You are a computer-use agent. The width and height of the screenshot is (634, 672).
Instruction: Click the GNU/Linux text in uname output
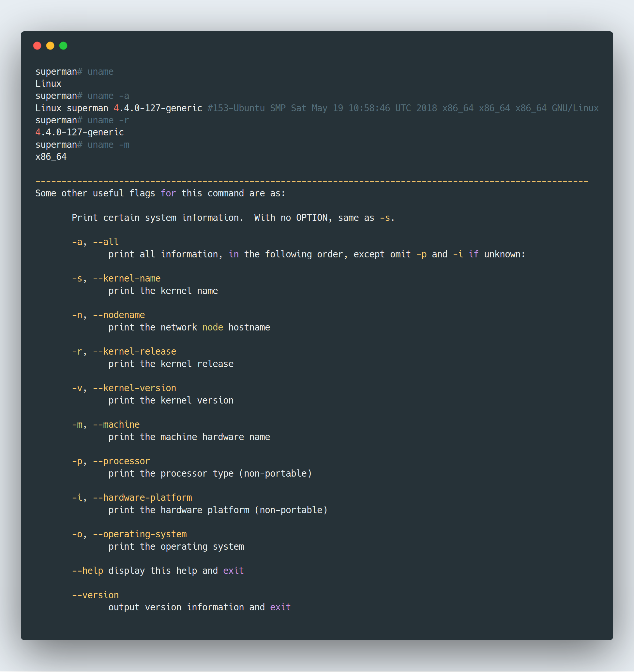575,108
